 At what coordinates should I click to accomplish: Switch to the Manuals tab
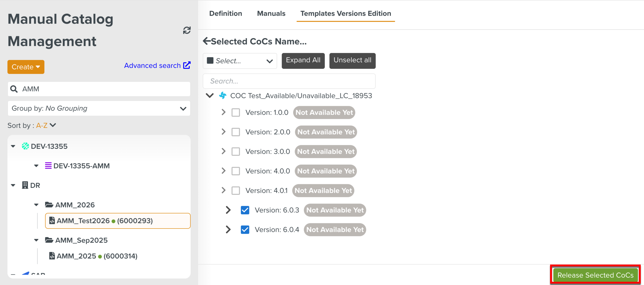[271, 13]
